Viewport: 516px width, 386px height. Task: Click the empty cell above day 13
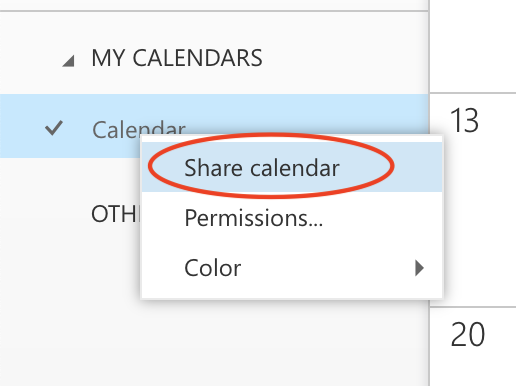tap(473, 46)
